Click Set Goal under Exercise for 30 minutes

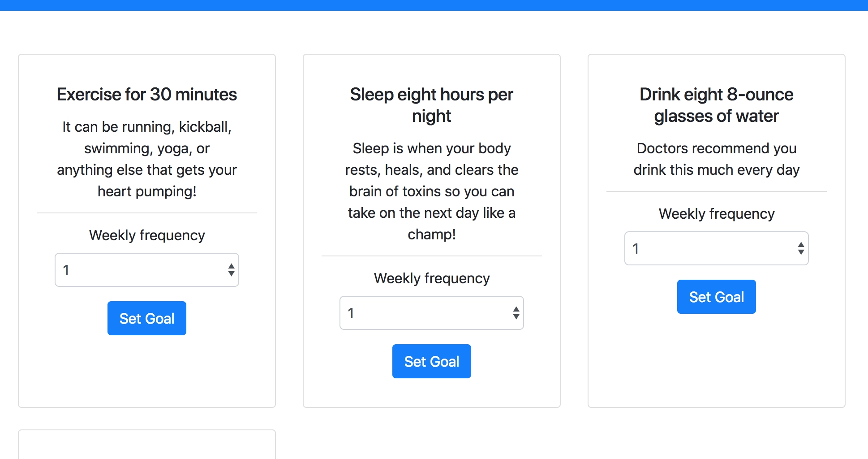click(x=147, y=318)
